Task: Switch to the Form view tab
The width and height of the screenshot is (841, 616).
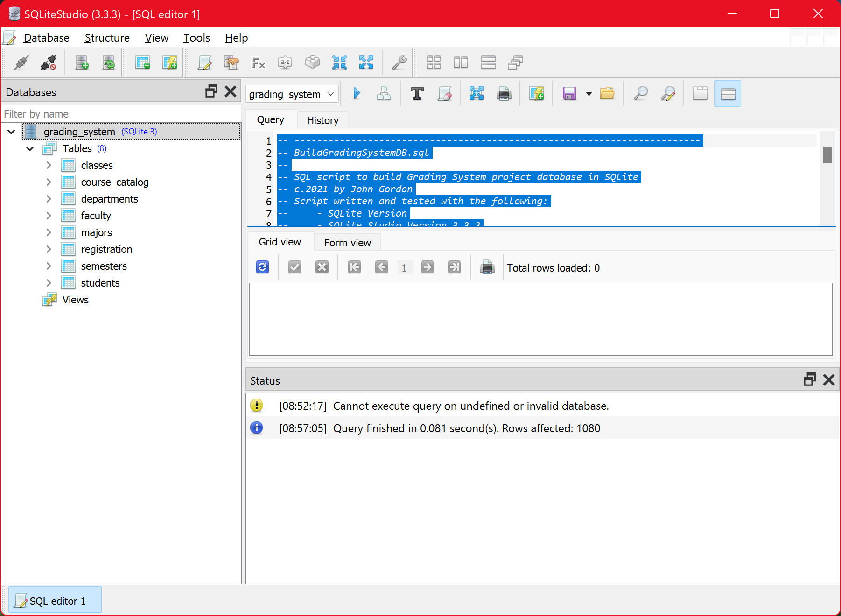Action: [347, 243]
